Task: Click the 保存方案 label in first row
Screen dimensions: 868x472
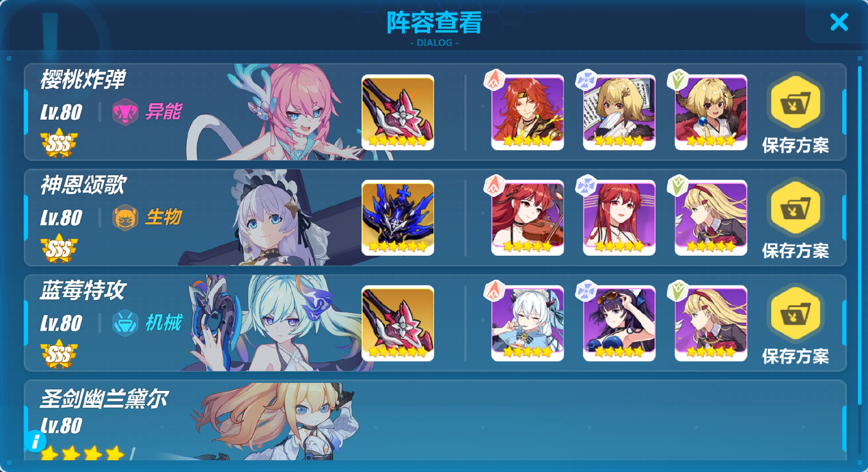Action: click(x=796, y=145)
